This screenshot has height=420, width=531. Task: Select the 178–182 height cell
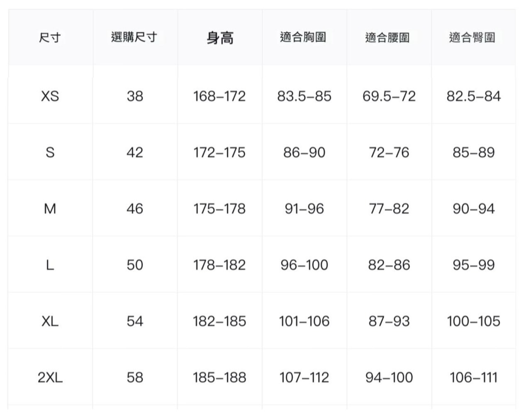click(219, 265)
